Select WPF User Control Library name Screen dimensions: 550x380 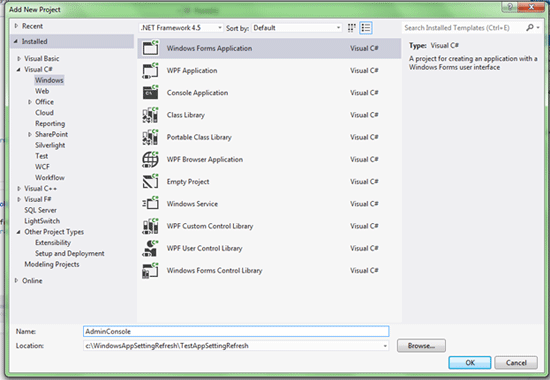tap(204, 248)
